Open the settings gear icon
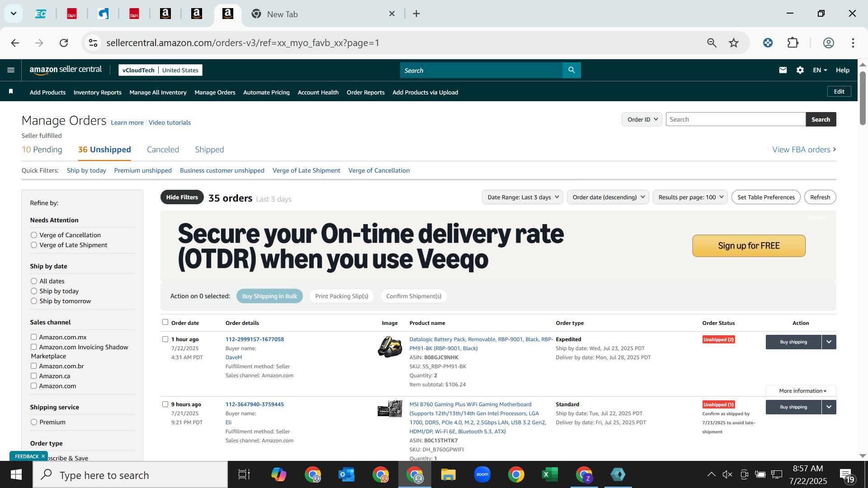This screenshot has width=868, height=488. (800, 70)
